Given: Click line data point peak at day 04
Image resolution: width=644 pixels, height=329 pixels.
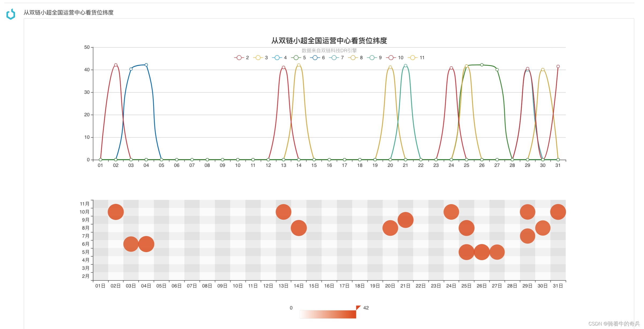Looking at the screenshot, I should [146, 65].
